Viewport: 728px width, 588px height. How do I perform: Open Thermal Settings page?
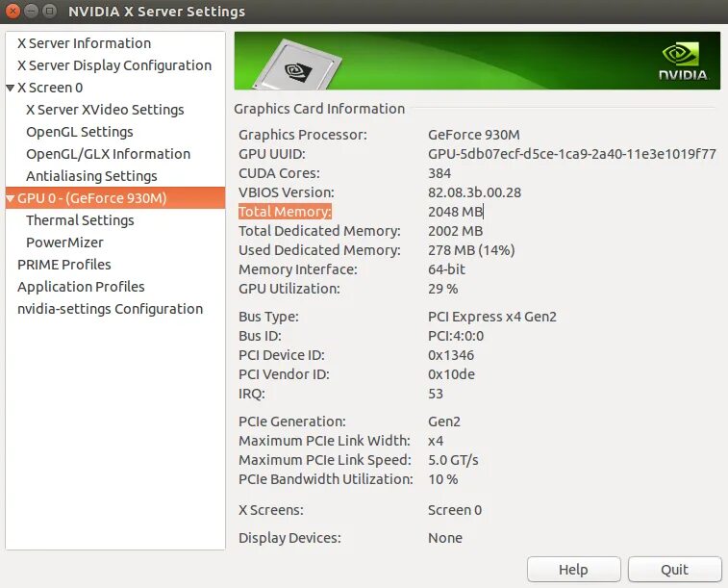click(x=80, y=220)
